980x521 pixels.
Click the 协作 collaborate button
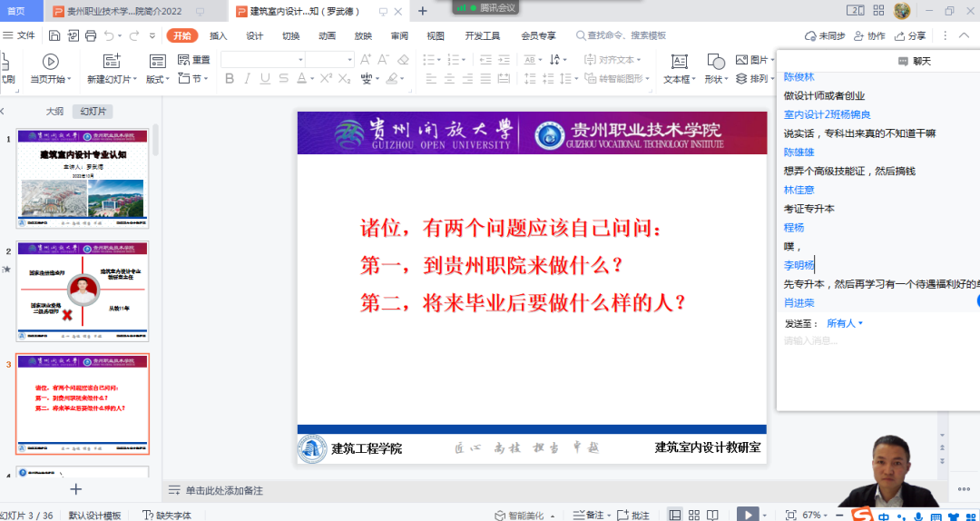pyautogui.click(x=869, y=36)
